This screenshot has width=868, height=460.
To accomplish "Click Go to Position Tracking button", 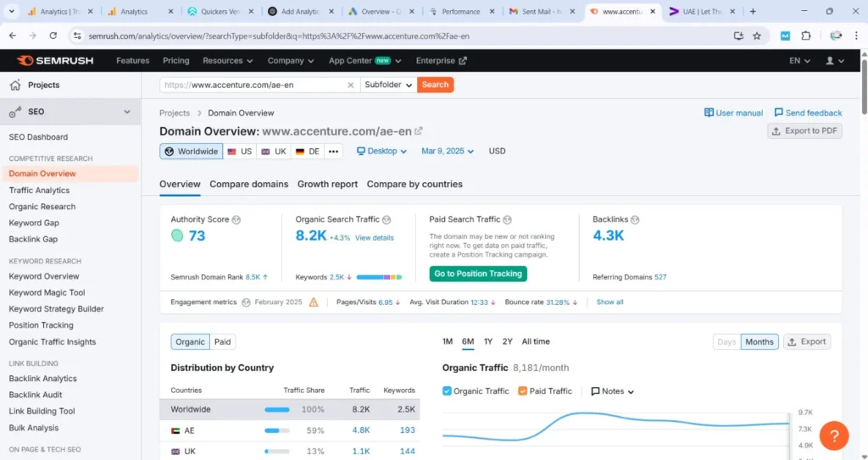I will (478, 274).
